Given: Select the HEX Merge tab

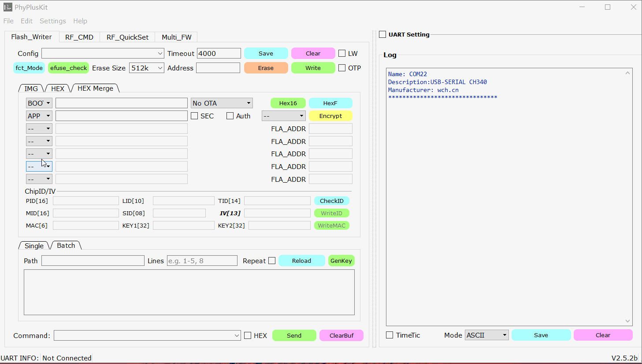Looking at the screenshot, I should 95,88.
